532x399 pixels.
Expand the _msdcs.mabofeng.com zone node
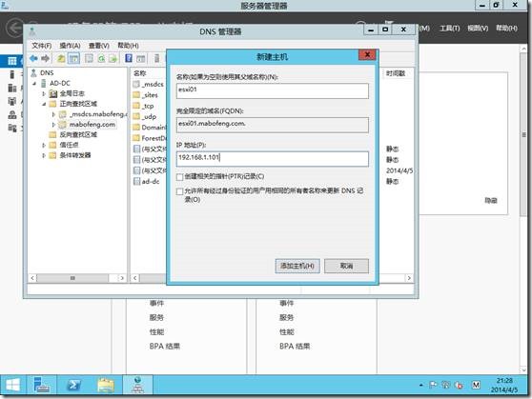coord(53,114)
